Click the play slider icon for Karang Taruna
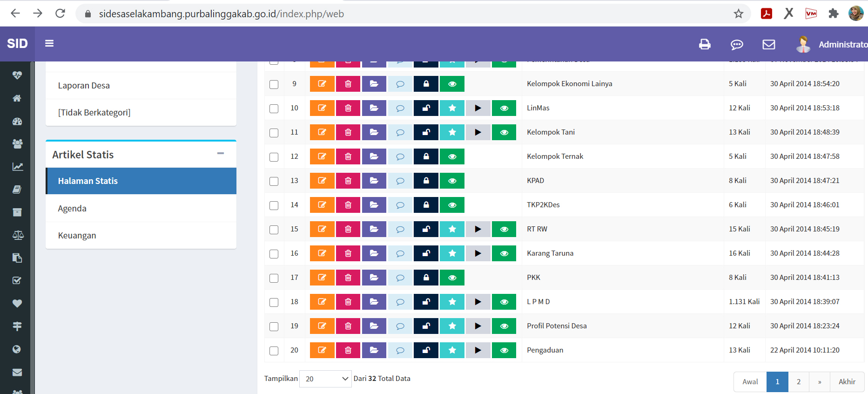Viewport: 868px width, 394px height. click(478, 253)
